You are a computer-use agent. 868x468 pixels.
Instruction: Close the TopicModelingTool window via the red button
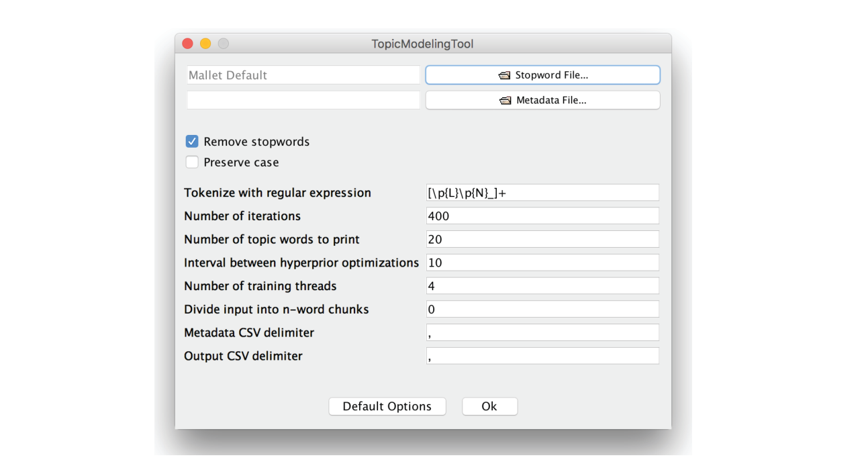click(x=187, y=44)
